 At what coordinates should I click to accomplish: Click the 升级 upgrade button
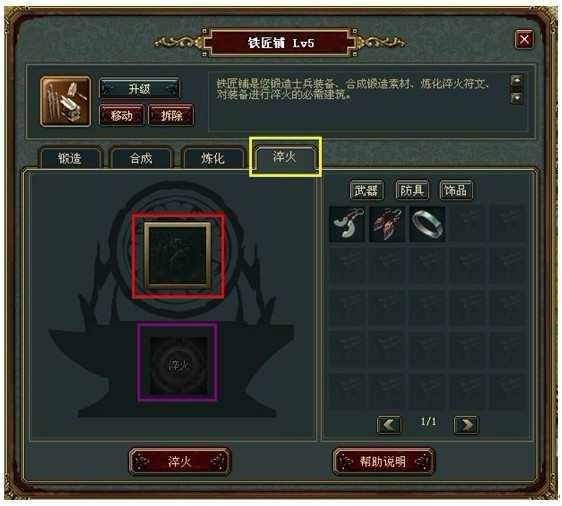[139, 89]
